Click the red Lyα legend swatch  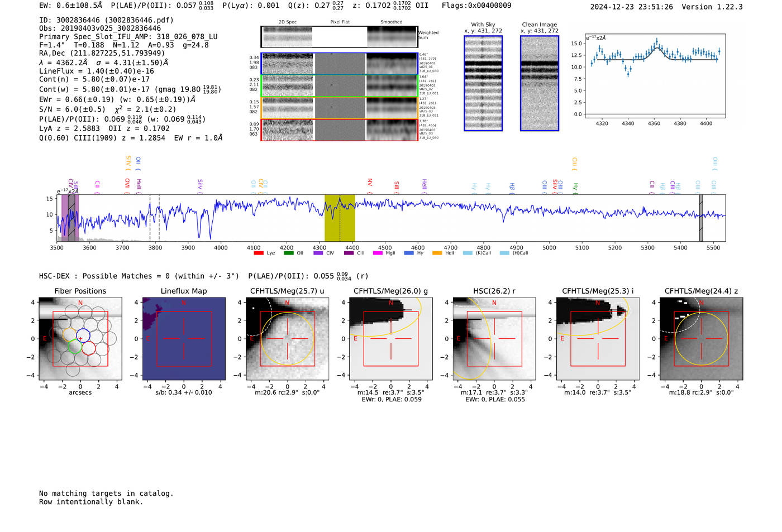click(259, 253)
